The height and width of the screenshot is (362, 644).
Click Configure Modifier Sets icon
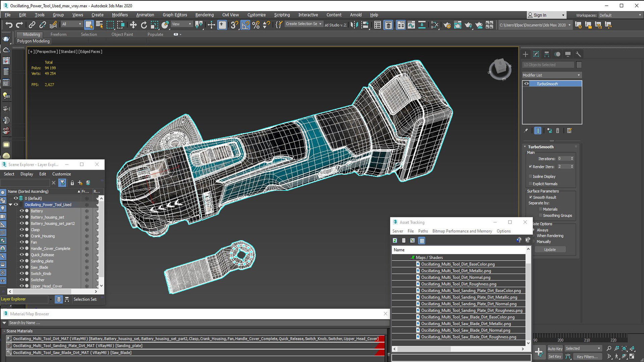(x=569, y=131)
